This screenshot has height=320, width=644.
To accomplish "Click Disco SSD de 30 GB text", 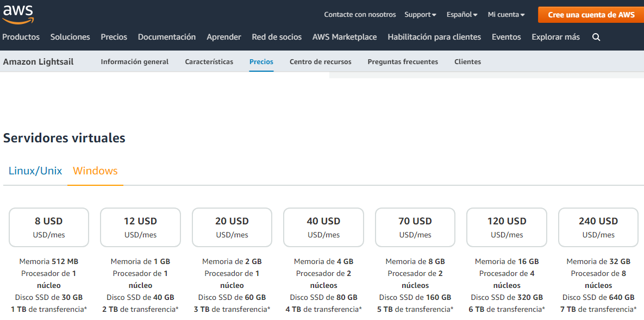I will click(49, 297).
